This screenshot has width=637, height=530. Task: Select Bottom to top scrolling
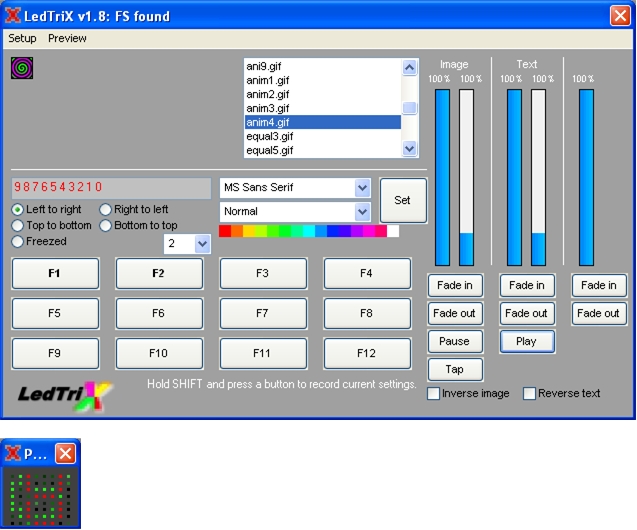click(x=139, y=225)
